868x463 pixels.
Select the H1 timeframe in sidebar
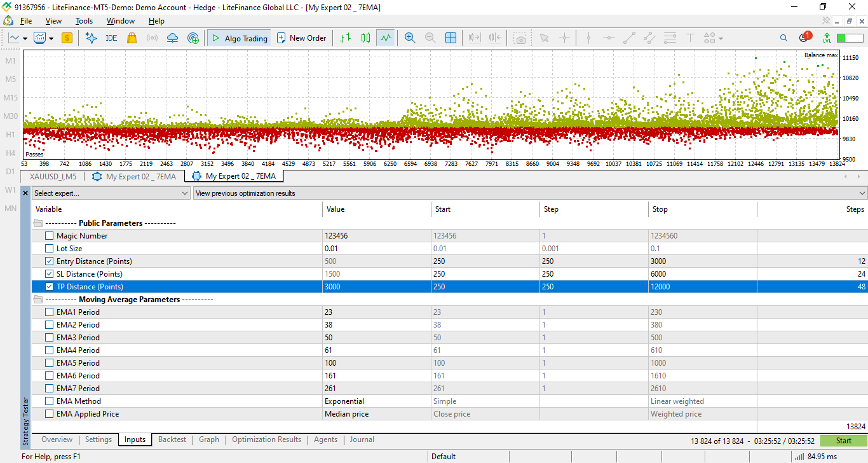11,135
